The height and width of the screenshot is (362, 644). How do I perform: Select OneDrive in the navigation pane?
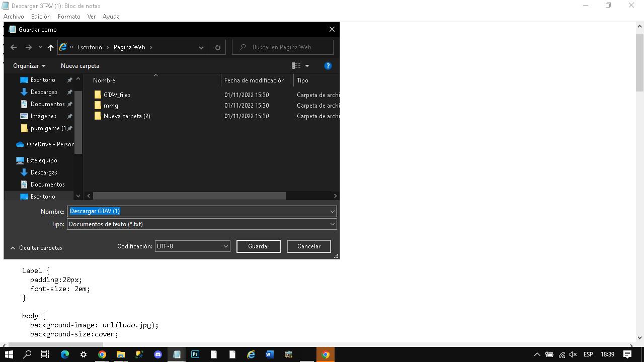click(x=49, y=144)
